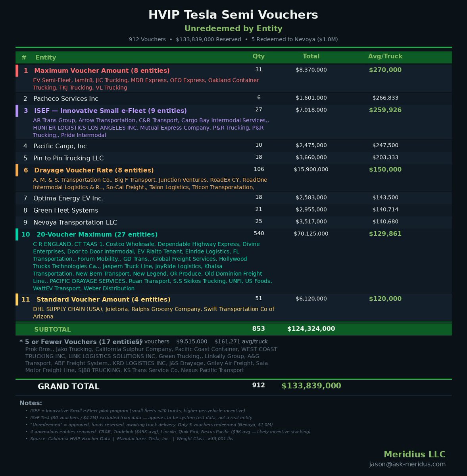Viewport: 467px width, 476px height.
Task: Click the $247,500 Pacific Cargo average
Action: (x=385, y=146)
